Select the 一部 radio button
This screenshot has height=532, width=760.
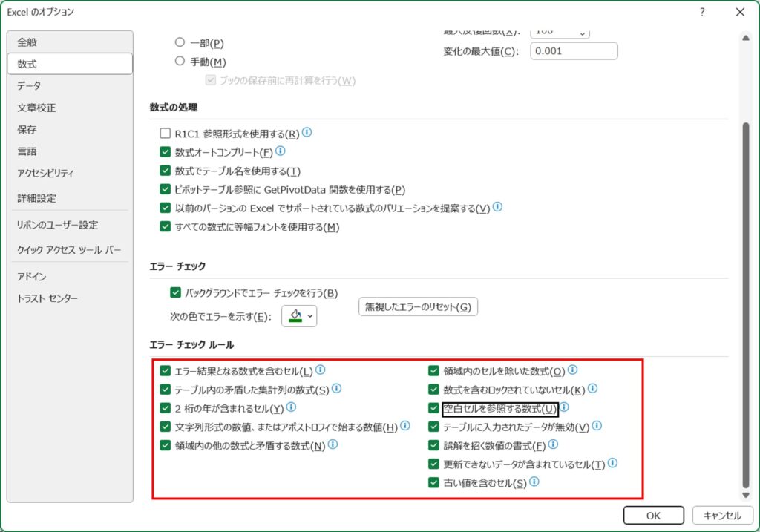[x=180, y=42]
